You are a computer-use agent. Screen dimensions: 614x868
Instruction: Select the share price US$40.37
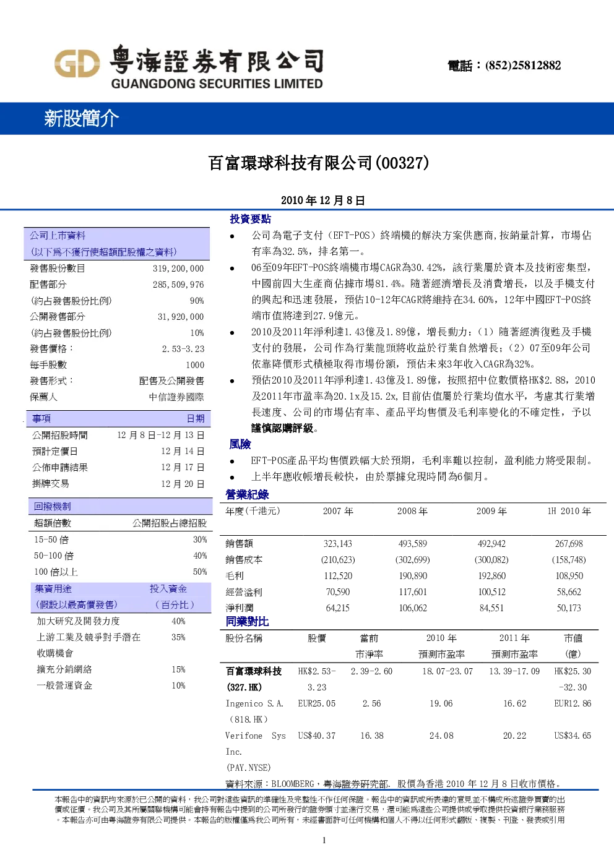coord(317,736)
